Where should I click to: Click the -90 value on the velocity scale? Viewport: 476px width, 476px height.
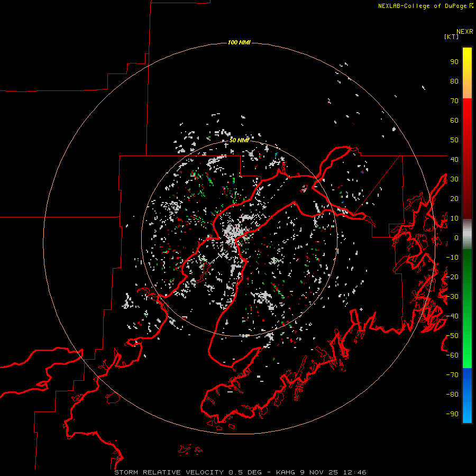452,414
